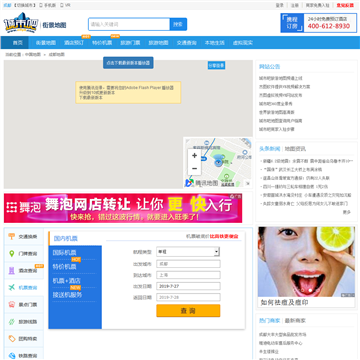This screenshot has width=360, height=360.
Task: Click the 出发城市 input field
Action: [188, 264]
